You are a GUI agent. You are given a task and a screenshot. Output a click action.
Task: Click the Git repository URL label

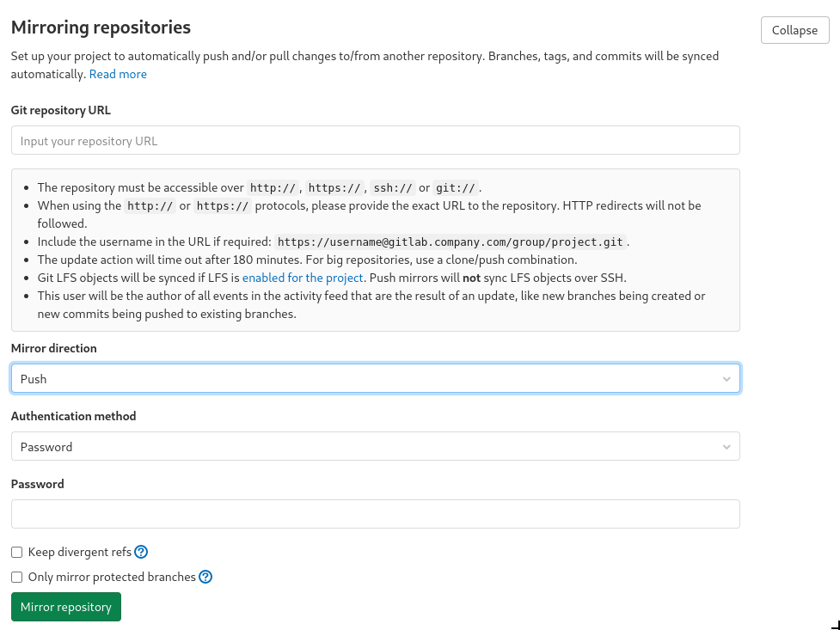60,110
